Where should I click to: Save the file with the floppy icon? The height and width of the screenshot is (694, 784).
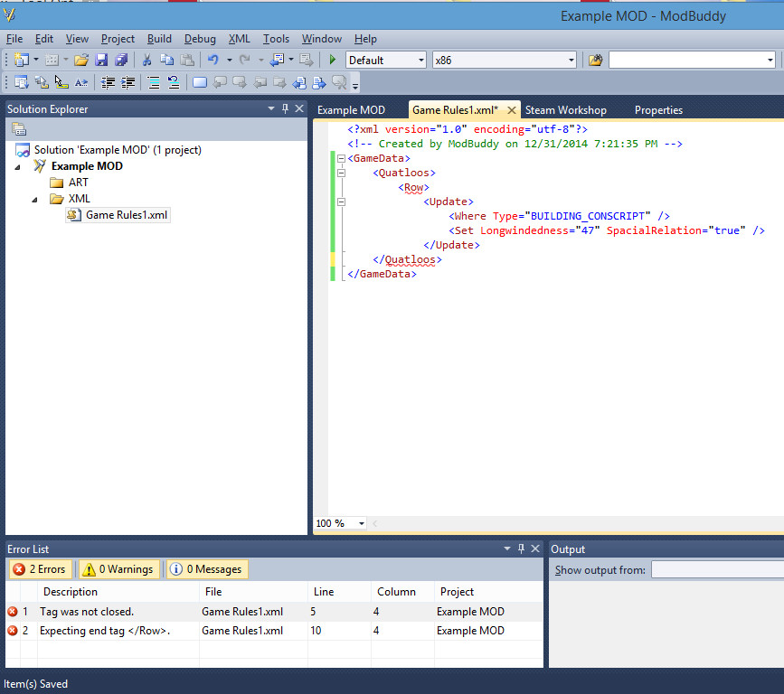(x=101, y=60)
